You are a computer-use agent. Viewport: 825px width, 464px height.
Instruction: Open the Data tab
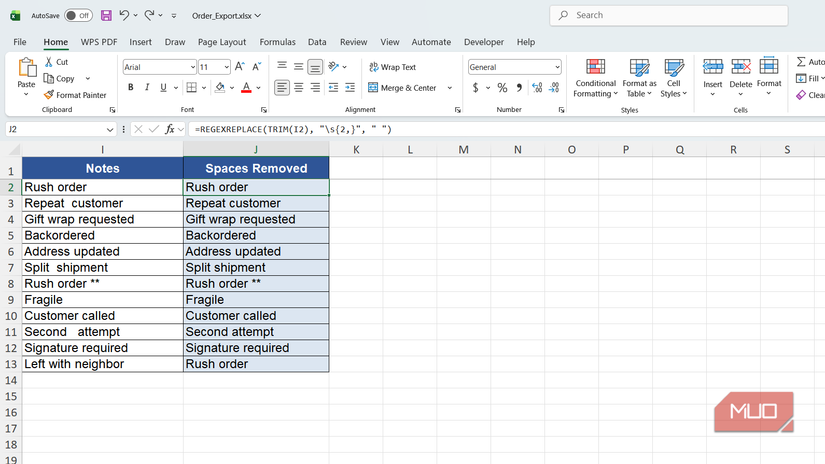317,42
